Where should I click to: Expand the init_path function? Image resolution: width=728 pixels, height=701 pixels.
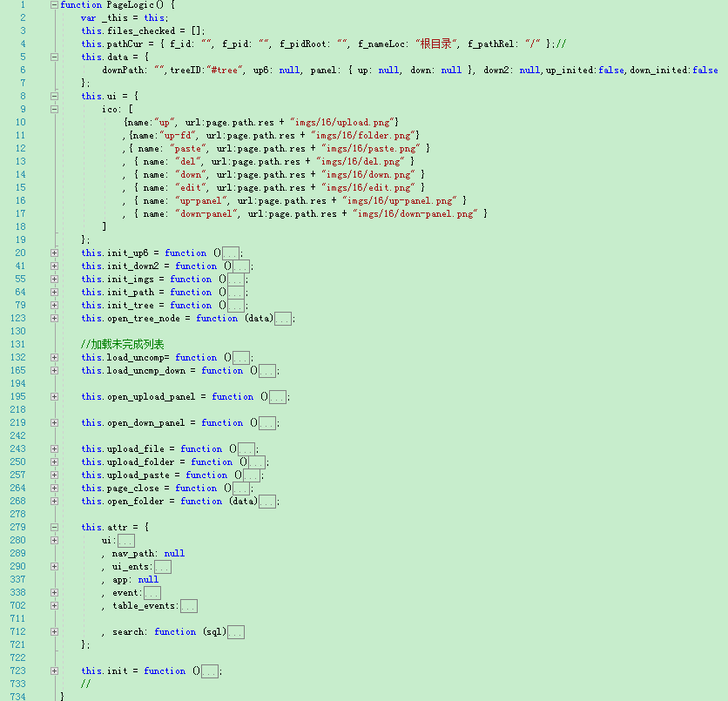(x=54, y=292)
